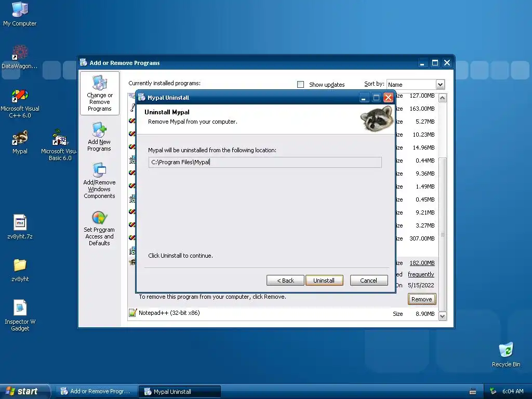Choose Add New Programs sidebar icon
532x399 pixels.
(99, 137)
